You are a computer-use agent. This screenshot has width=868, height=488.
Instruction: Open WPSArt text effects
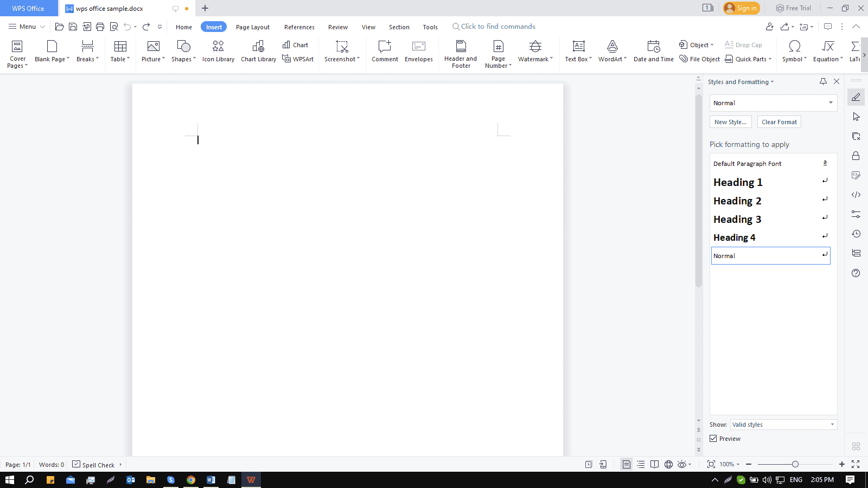click(x=298, y=60)
